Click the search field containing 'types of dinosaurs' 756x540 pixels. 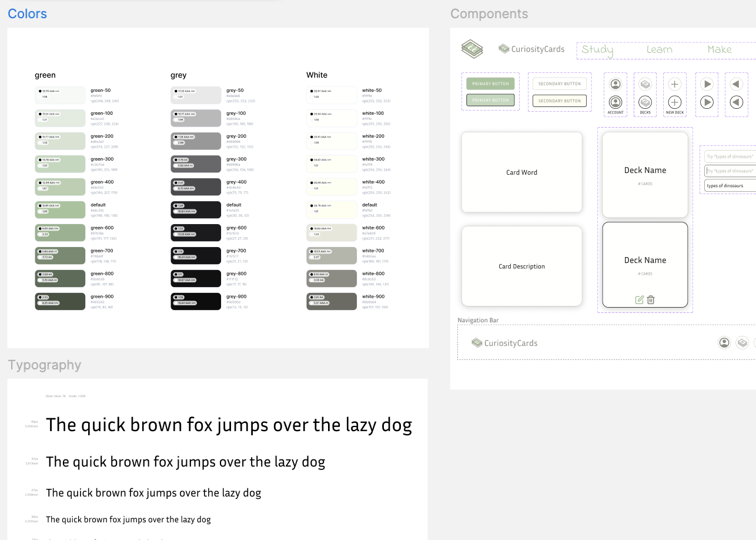coord(730,186)
